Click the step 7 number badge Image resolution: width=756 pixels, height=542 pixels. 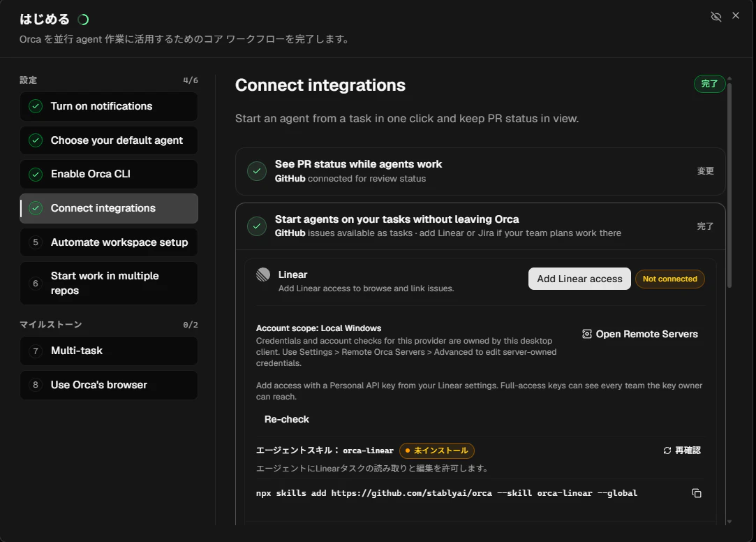click(x=36, y=351)
